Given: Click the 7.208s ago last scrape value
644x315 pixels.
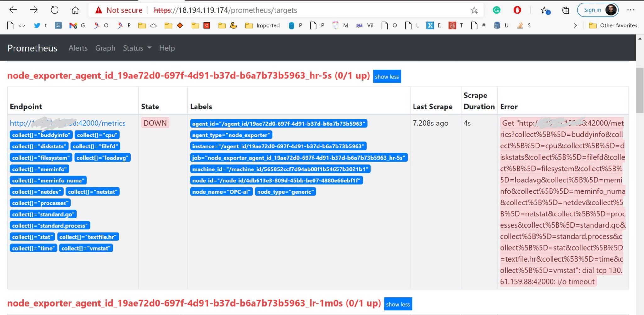Looking at the screenshot, I should click(x=430, y=123).
